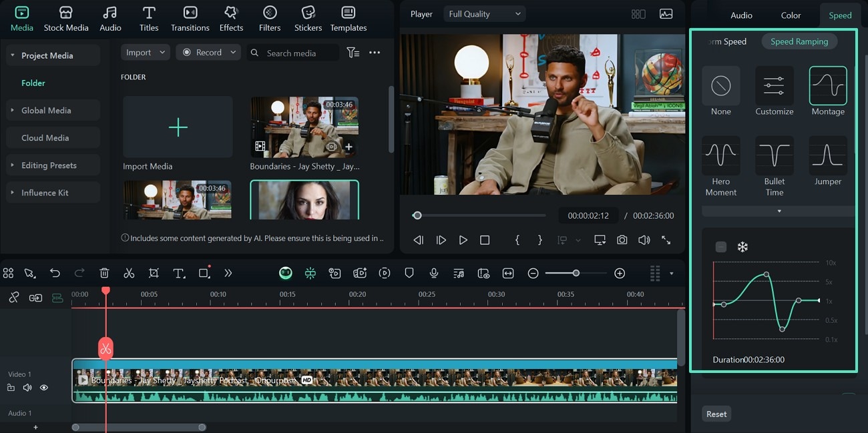Viewport: 868px width, 433px height.
Task: Delete clip with trash icon
Action: coord(104,273)
